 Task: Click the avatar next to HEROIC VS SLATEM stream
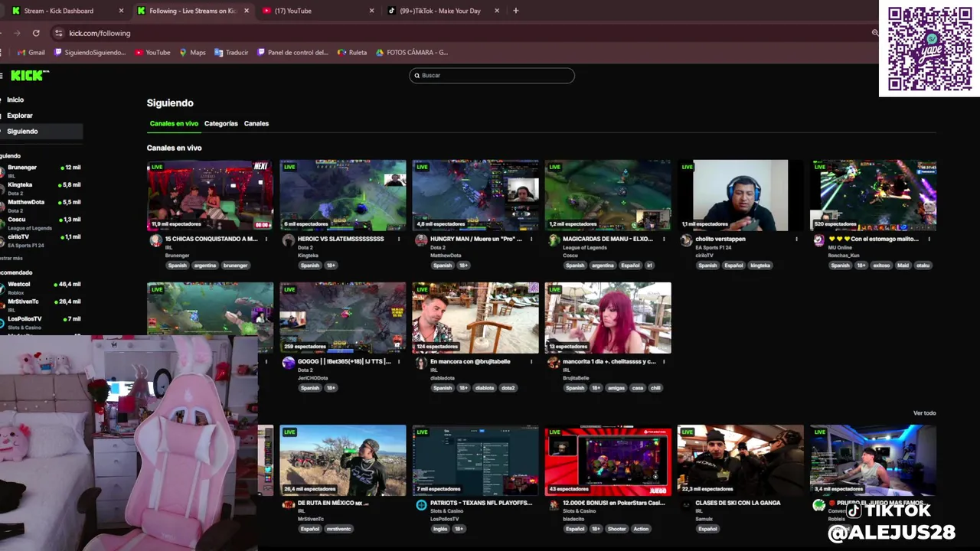288,240
